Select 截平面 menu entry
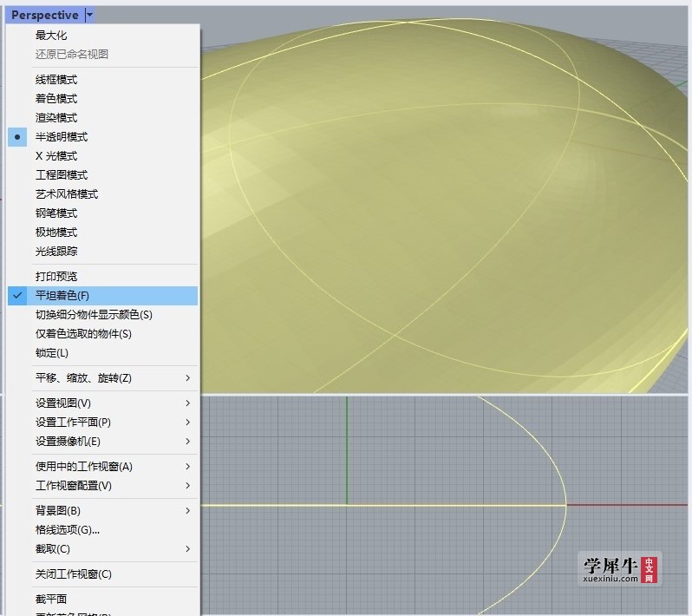 (103, 600)
